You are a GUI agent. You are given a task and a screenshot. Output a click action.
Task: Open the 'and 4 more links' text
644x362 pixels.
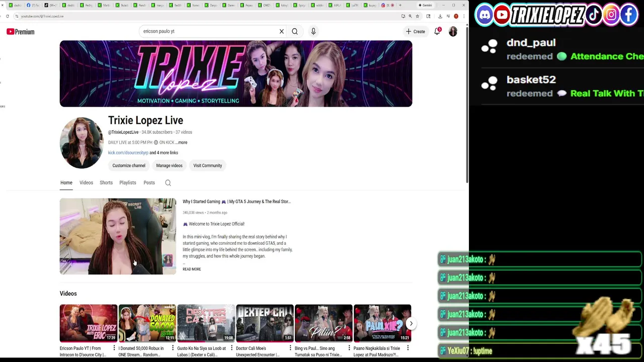tap(164, 153)
